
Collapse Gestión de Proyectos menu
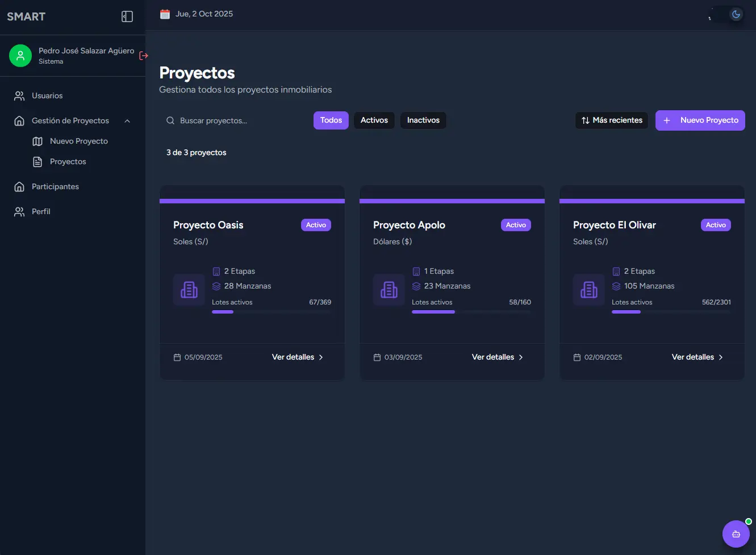[127, 121]
